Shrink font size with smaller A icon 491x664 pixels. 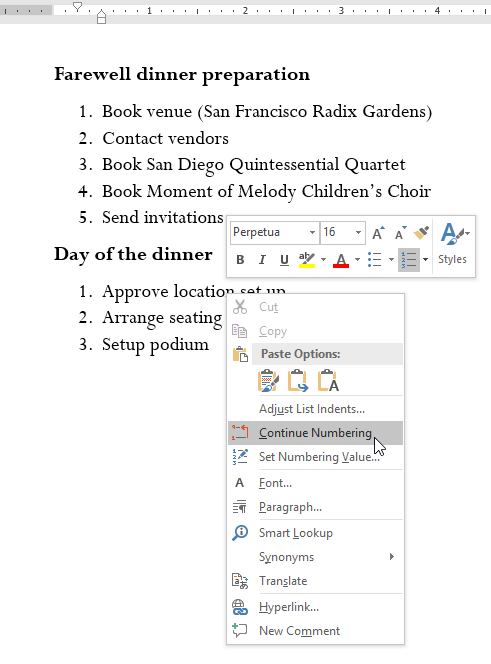(400, 233)
